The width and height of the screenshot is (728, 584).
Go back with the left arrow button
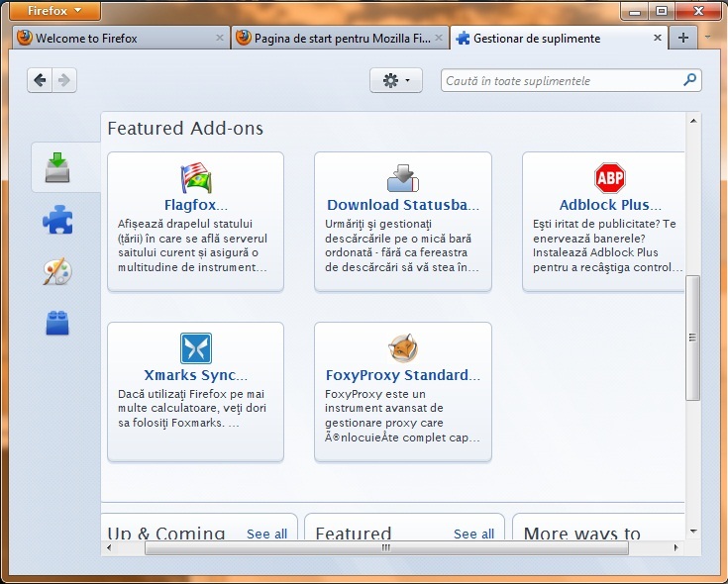(x=40, y=80)
